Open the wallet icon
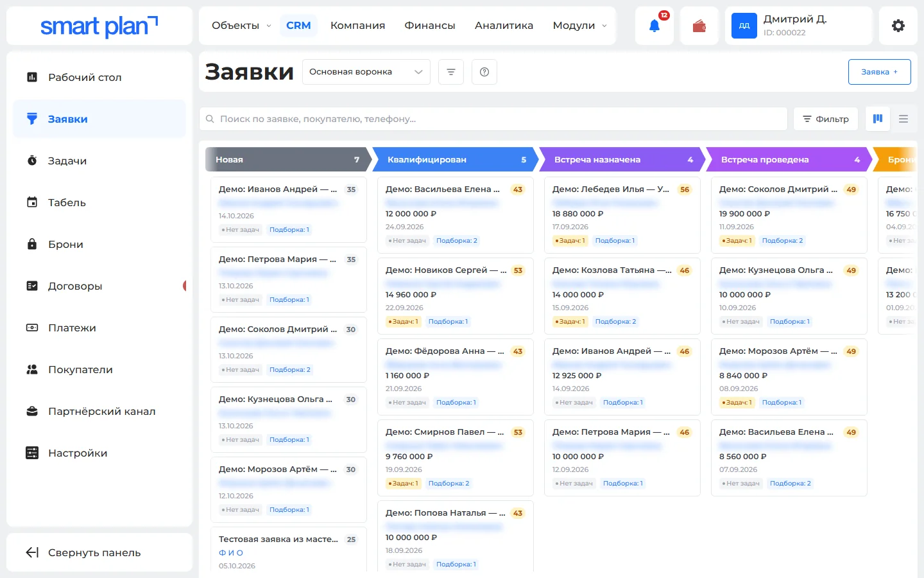The image size is (924, 578). tap(699, 26)
